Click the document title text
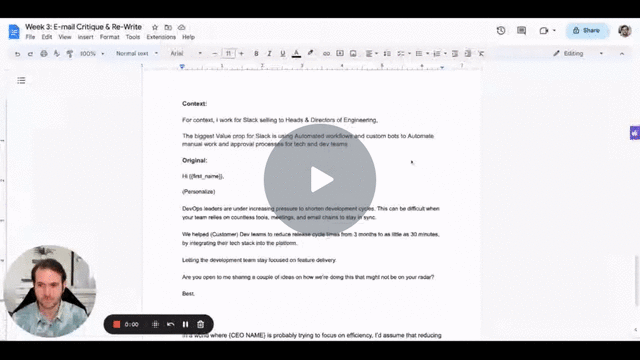 (x=83, y=27)
